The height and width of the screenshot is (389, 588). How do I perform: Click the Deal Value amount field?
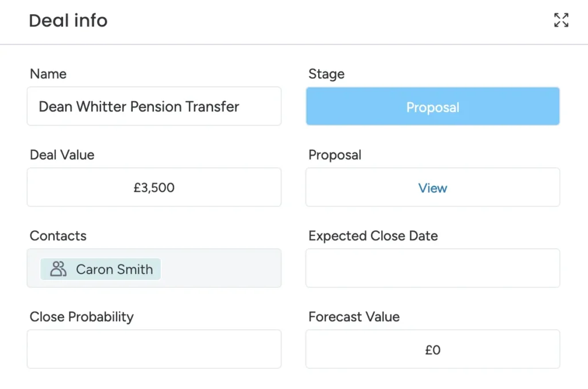coord(154,187)
